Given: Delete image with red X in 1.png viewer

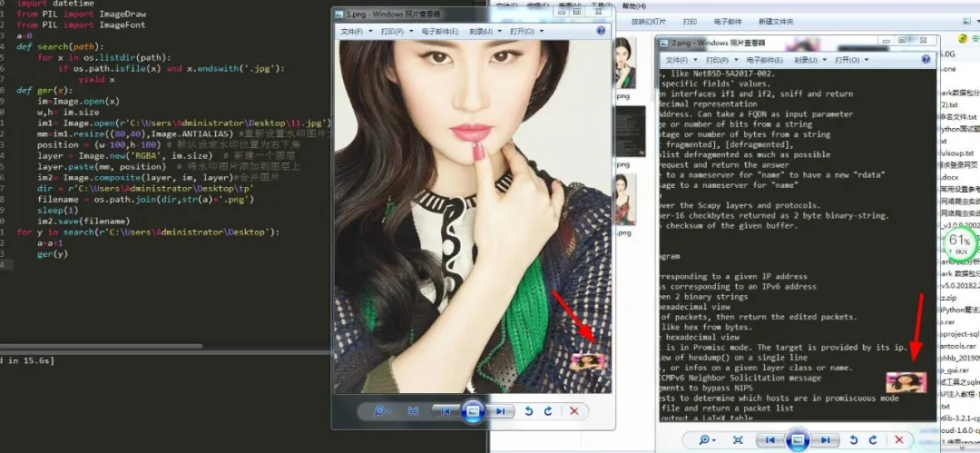Looking at the screenshot, I should (x=573, y=411).
